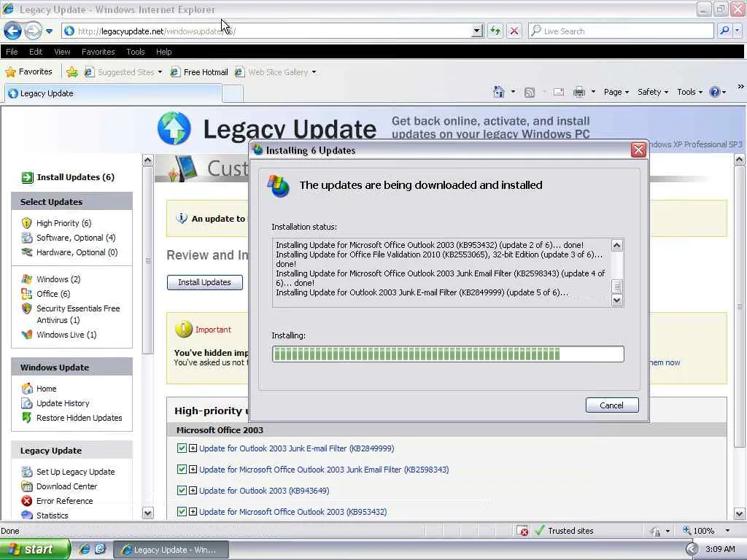Click the Stop loading red X icon
747x560 pixels.
point(514,31)
